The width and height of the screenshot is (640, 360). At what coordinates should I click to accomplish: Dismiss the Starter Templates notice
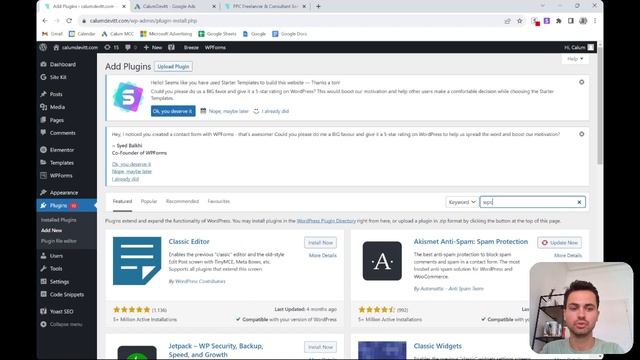(581, 82)
